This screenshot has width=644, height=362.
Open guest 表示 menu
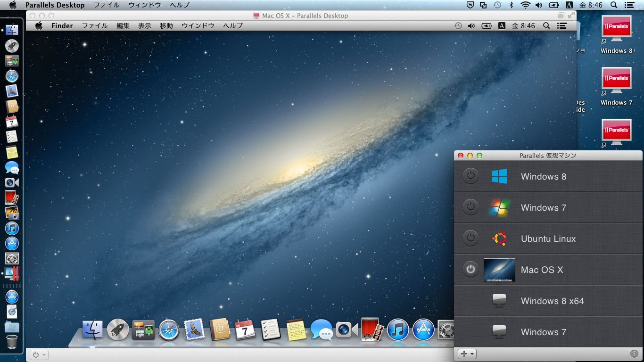[x=145, y=26]
